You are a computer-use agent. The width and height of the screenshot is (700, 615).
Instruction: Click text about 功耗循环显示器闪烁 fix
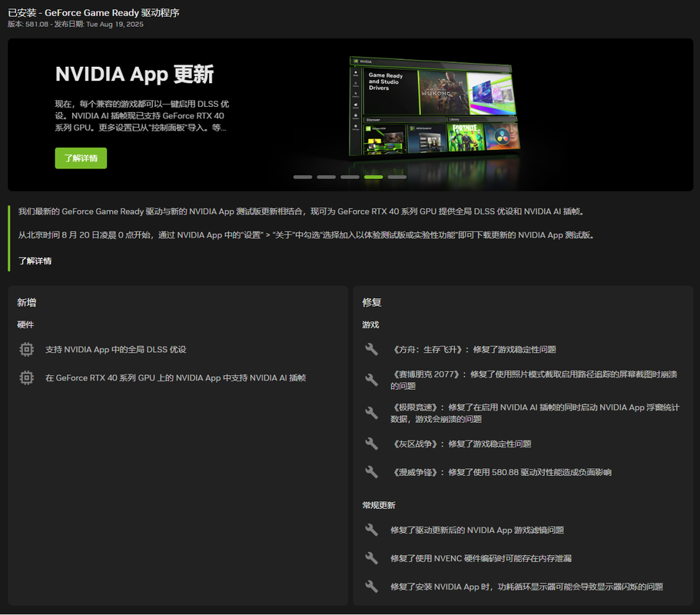click(527, 587)
